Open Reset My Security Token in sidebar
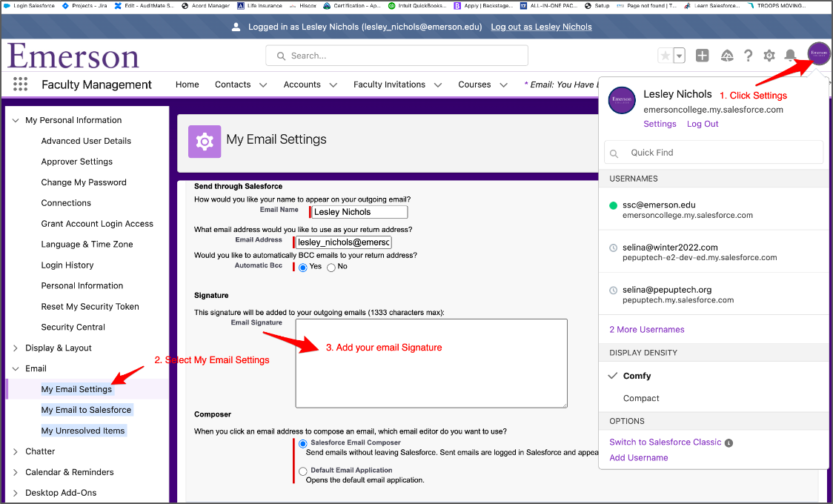833x504 pixels. (x=90, y=306)
